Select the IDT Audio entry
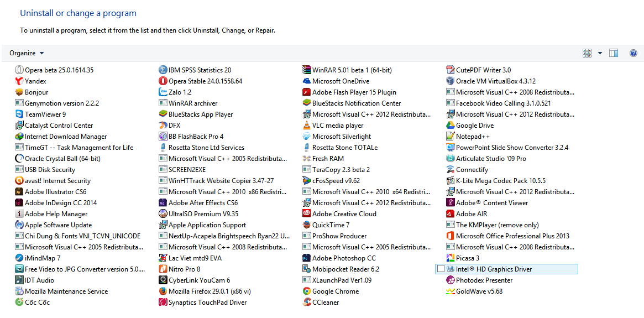Viewport: 644px width, 318px height. [34, 280]
